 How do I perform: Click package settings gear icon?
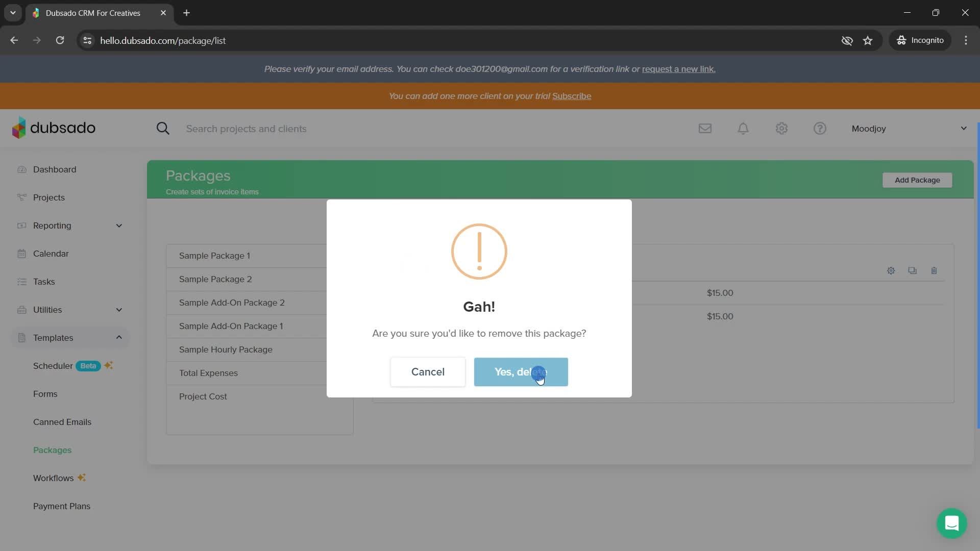coord(891,271)
